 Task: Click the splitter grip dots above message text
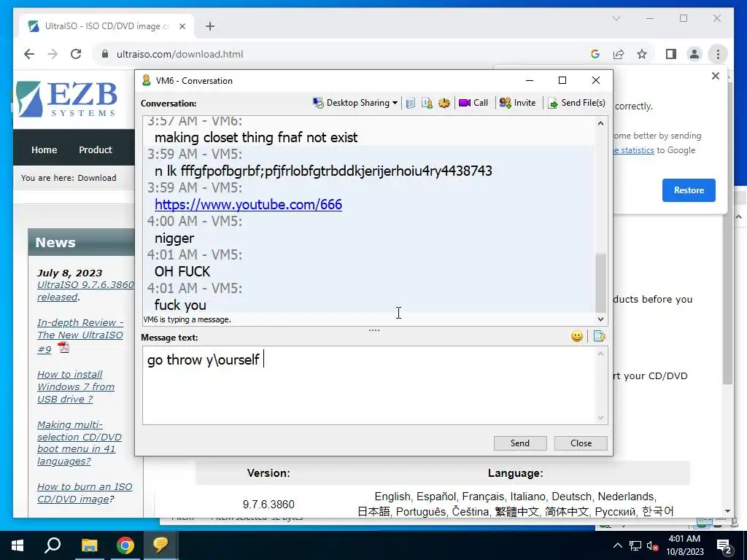(374, 330)
